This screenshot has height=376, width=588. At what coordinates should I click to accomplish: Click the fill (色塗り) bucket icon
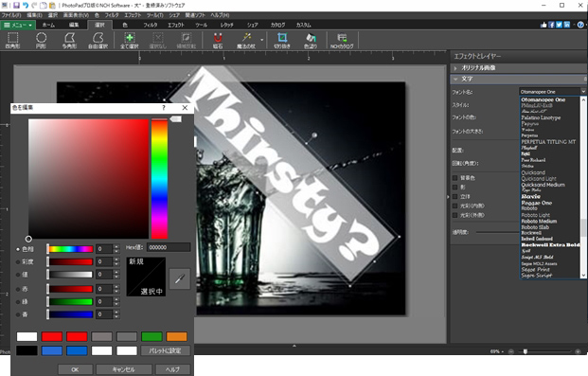(x=311, y=40)
